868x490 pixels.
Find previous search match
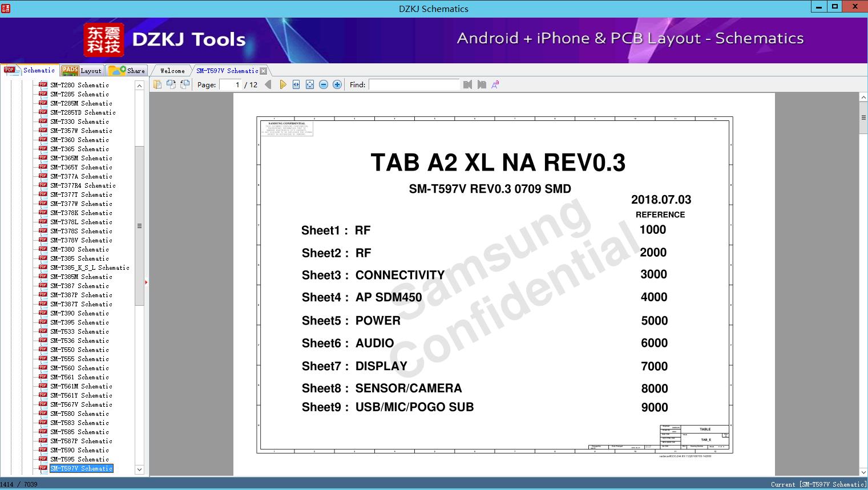pyautogui.click(x=468, y=84)
